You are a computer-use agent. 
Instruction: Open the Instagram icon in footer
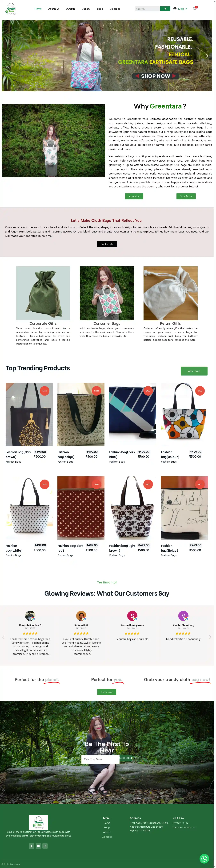(45, 846)
